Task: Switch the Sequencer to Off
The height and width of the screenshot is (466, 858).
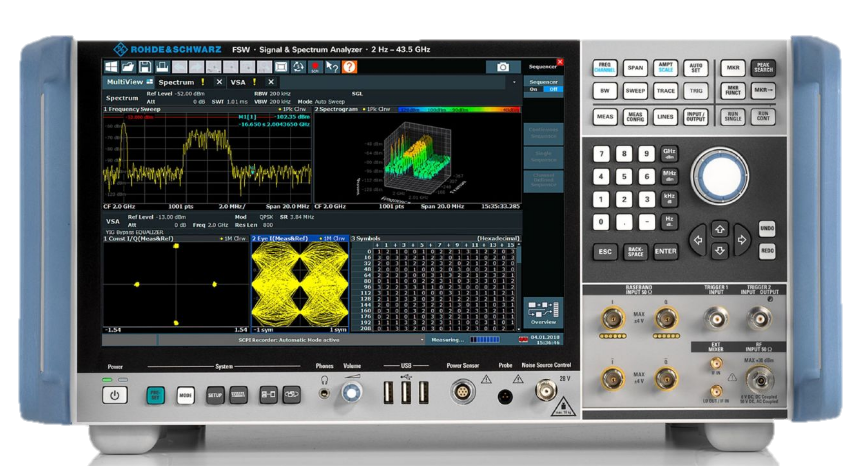Action: pos(552,89)
